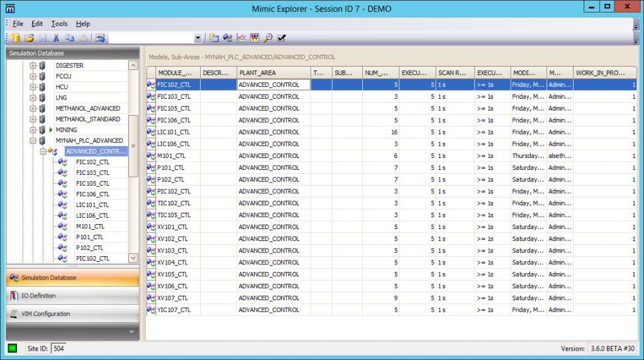Sort by the WORK_IN_PRO... column header
Viewport: 644px width, 360px height.
coord(604,73)
